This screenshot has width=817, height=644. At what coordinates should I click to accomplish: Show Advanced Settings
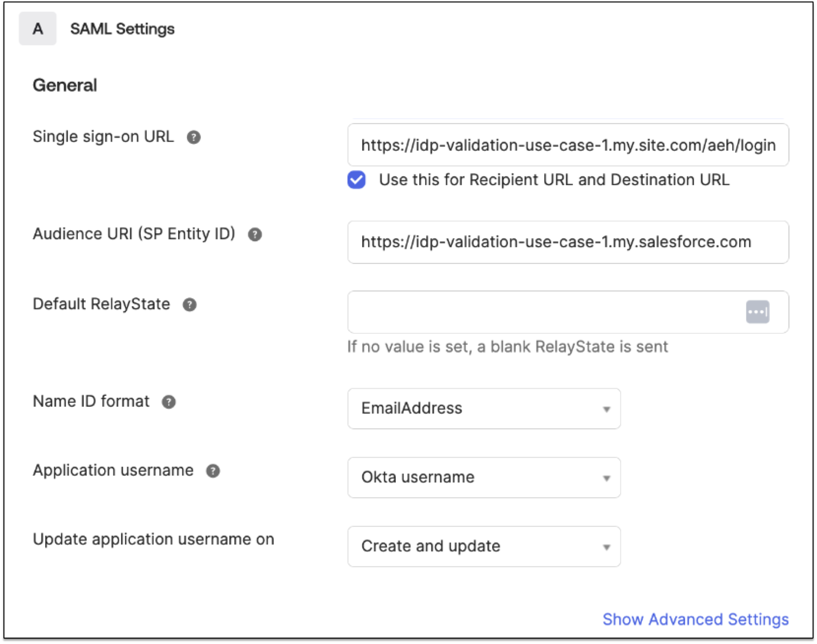pos(695,619)
